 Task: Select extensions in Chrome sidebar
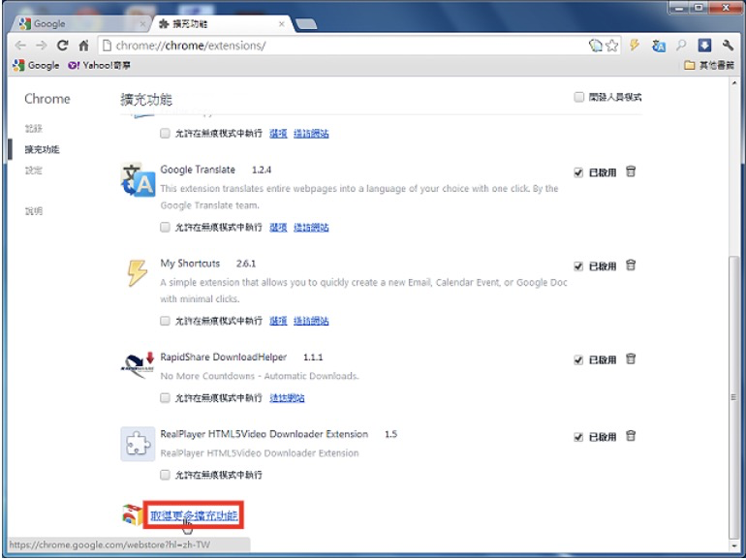pyautogui.click(x=42, y=149)
